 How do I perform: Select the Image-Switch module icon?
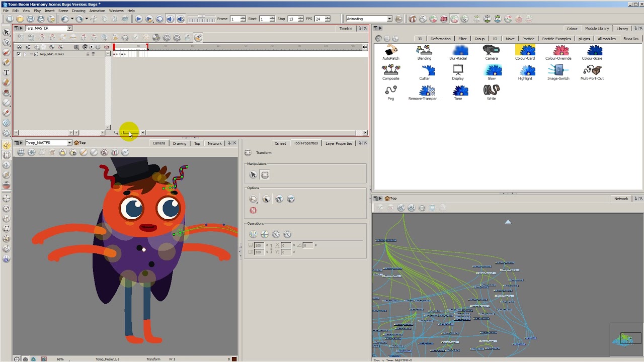558,70
